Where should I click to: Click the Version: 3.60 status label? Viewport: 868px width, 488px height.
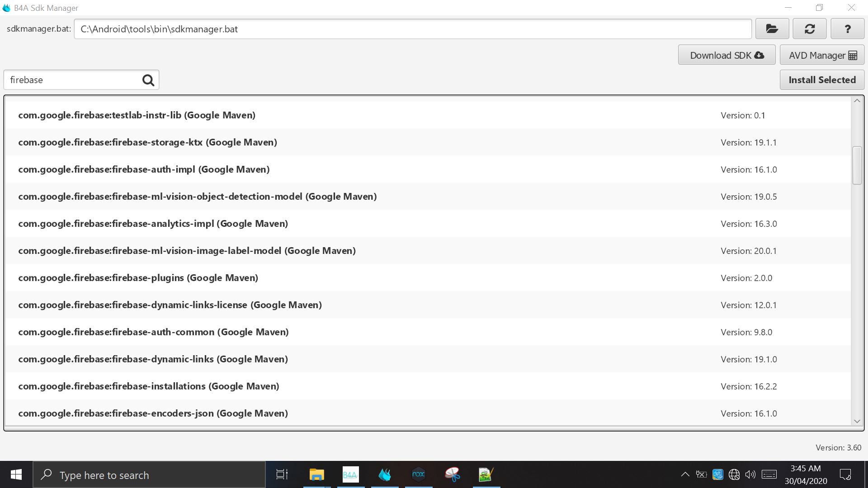click(838, 447)
